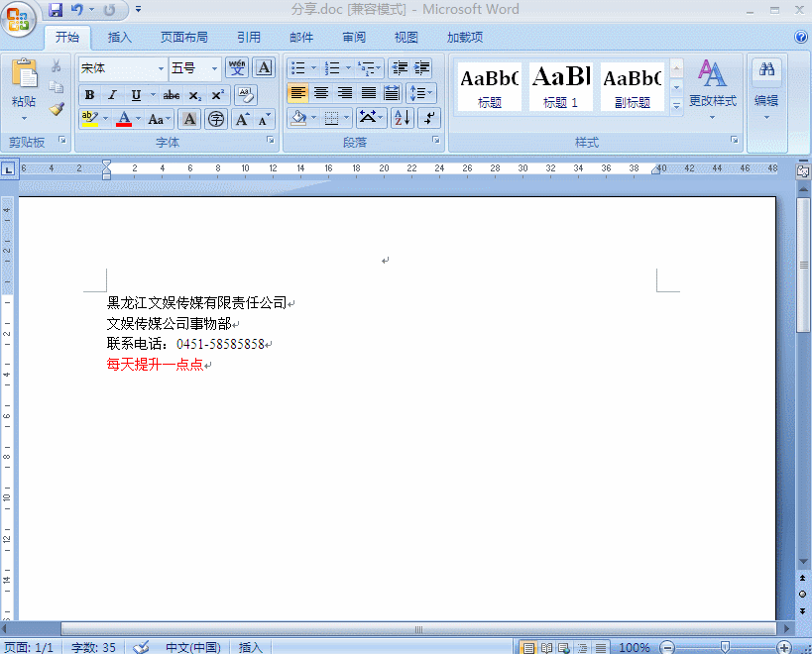Open the Font dialog launcher
The image size is (812, 654).
(x=271, y=141)
